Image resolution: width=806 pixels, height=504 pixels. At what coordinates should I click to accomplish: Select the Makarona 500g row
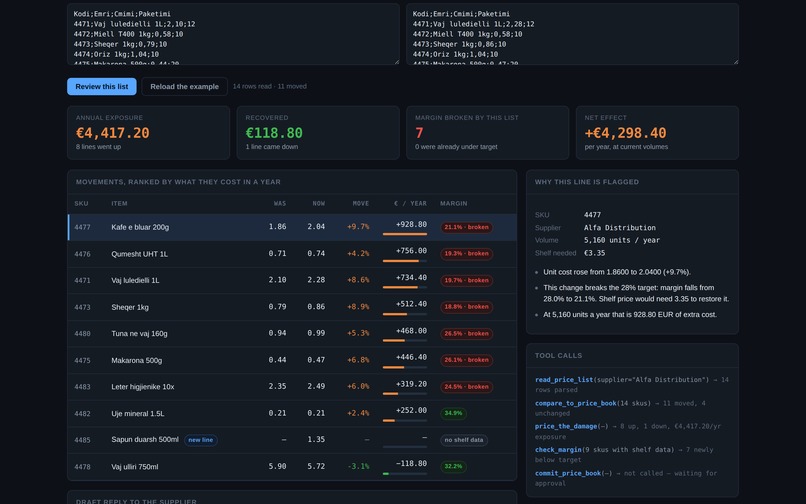pos(292,361)
